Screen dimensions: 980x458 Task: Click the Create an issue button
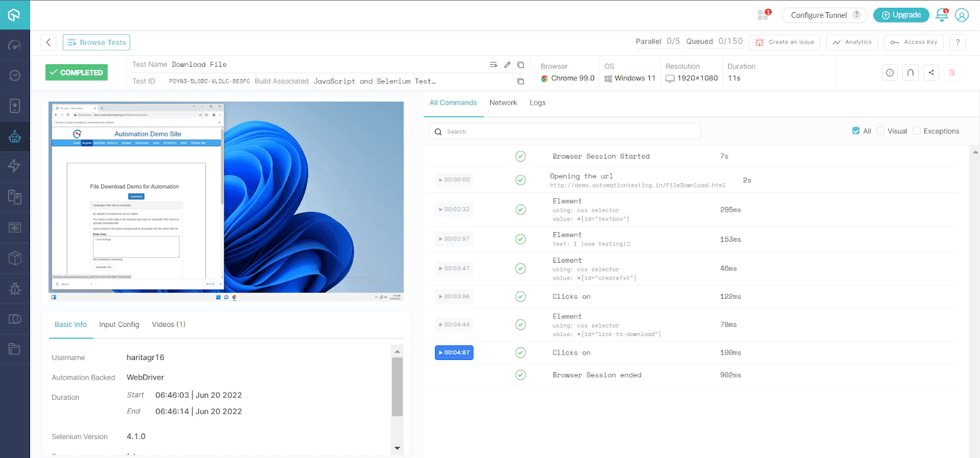point(785,42)
